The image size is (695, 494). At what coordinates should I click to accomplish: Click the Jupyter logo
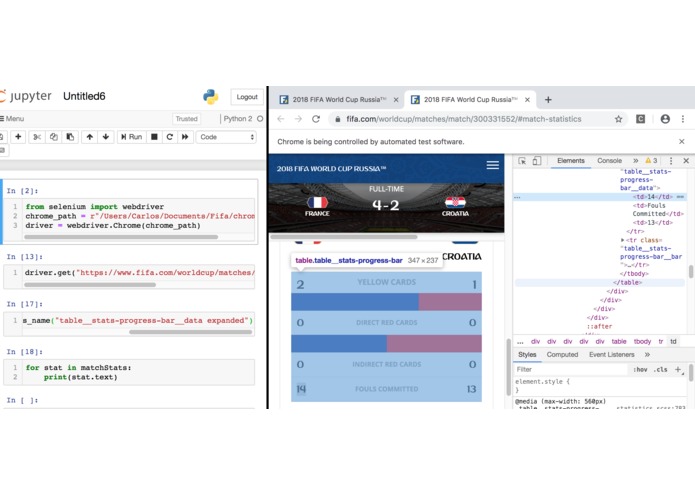pyautogui.click(x=26, y=96)
